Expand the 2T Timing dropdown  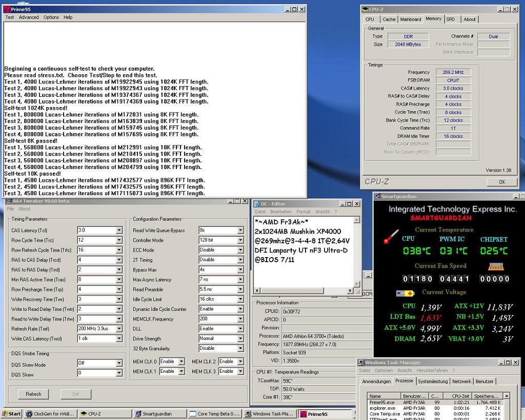pos(240,260)
